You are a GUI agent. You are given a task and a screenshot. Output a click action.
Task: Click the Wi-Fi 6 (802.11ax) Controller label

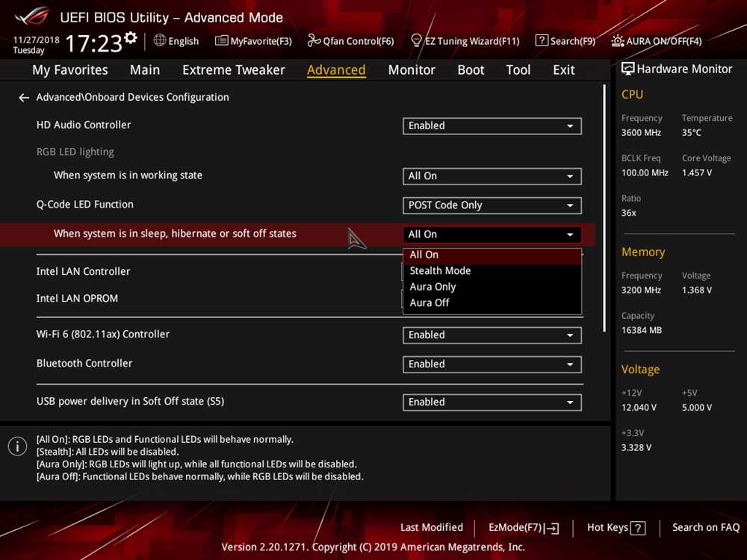click(x=103, y=335)
